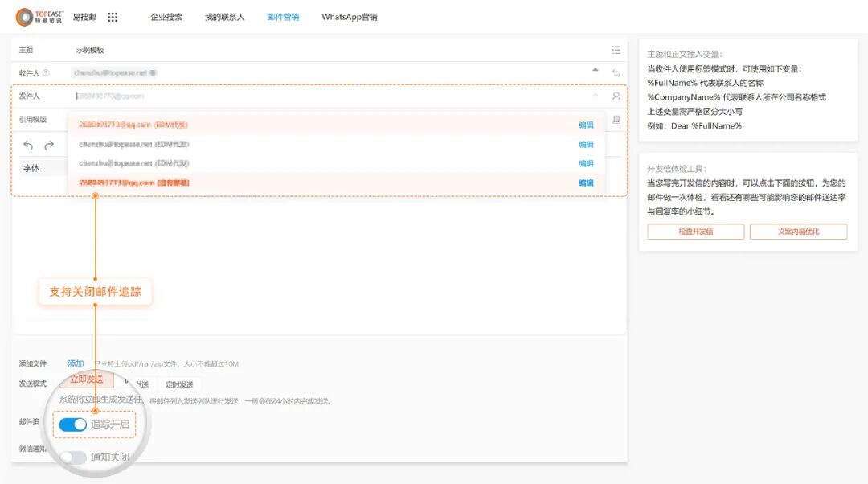Collapse the 发件人 dropdown chevron

(x=595, y=95)
